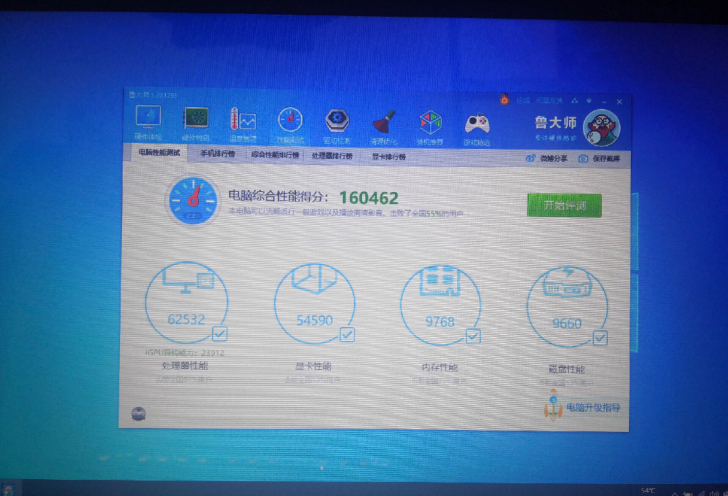Screen dimensions: 728x496
Task: Uncheck the processor performance checkbox
Action: coord(220,333)
